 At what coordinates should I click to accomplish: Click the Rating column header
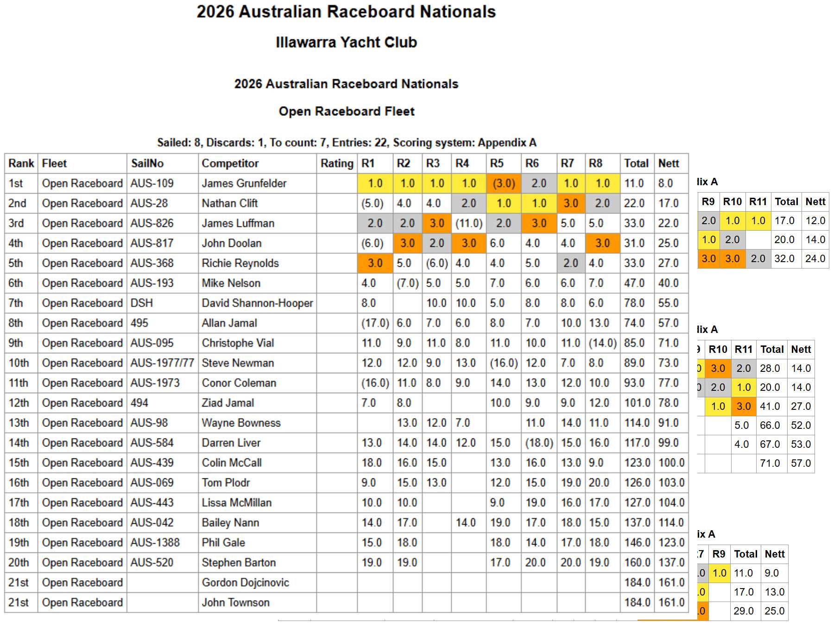336,163
